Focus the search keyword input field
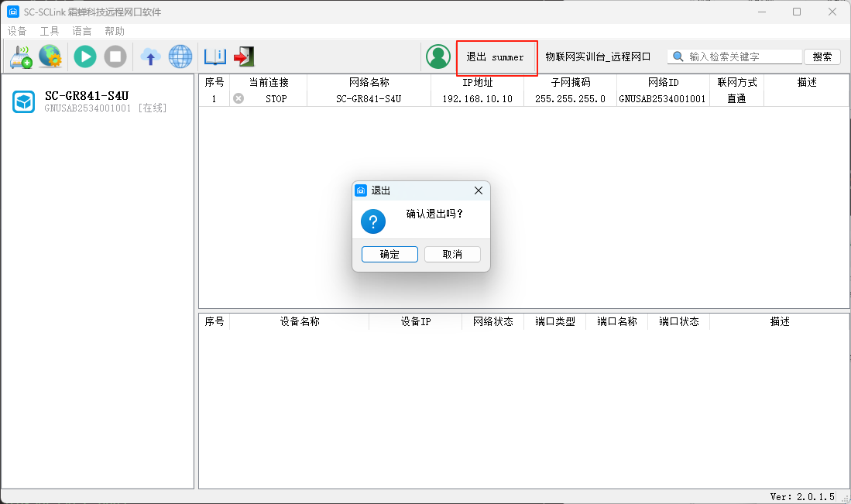 743,57
